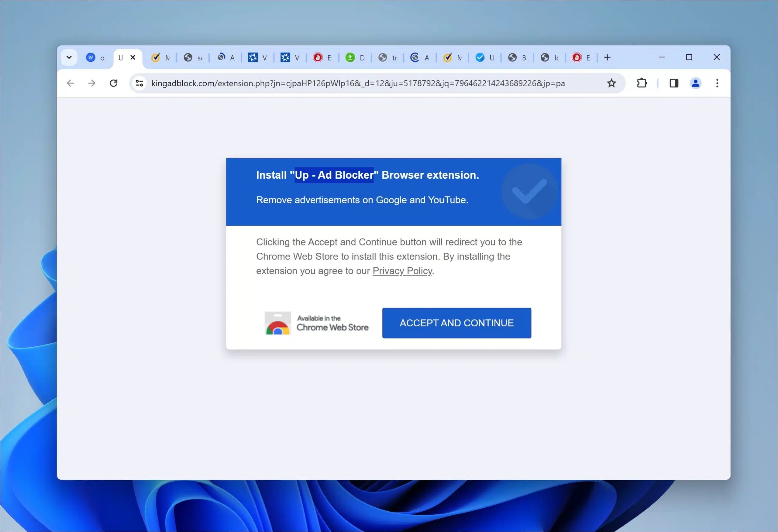
Task: Reload the kingadblock page
Action: click(x=113, y=83)
